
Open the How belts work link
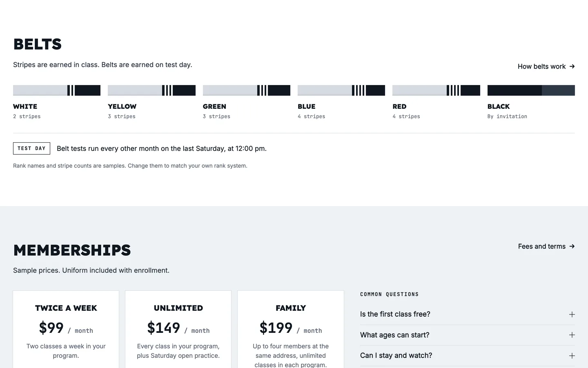[x=546, y=66]
